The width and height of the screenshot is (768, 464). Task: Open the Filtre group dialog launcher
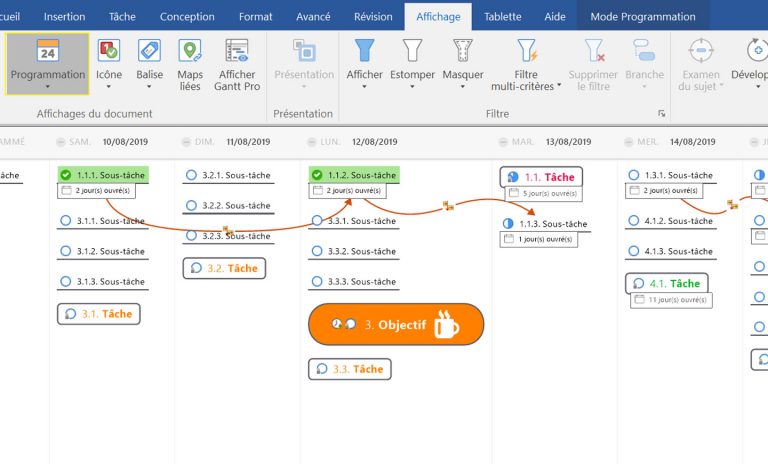pyautogui.click(x=660, y=114)
